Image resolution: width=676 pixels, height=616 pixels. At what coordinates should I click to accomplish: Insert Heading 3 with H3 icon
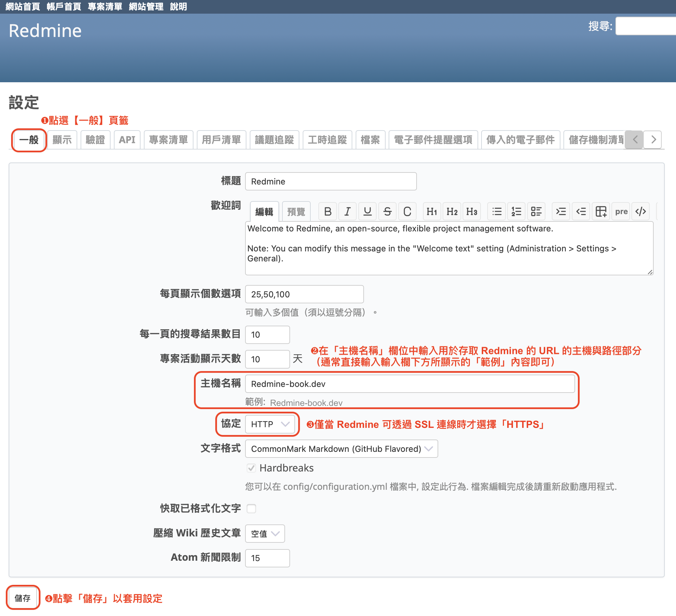click(472, 211)
